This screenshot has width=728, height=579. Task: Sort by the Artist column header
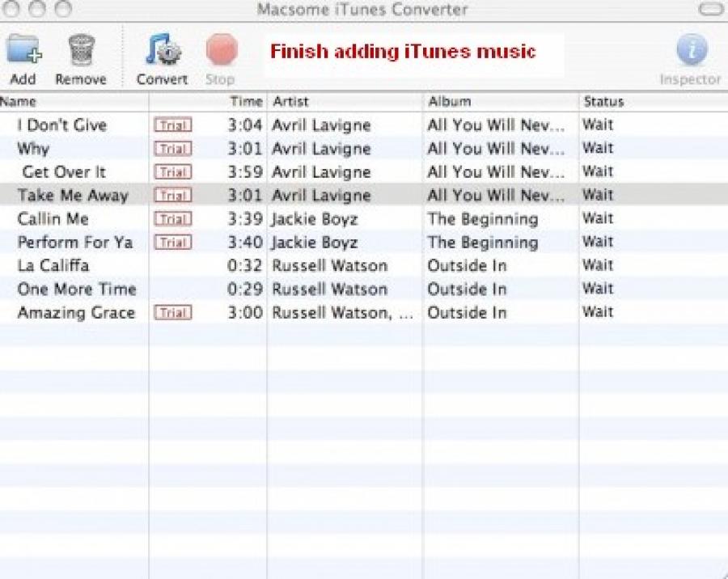point(344,102)
